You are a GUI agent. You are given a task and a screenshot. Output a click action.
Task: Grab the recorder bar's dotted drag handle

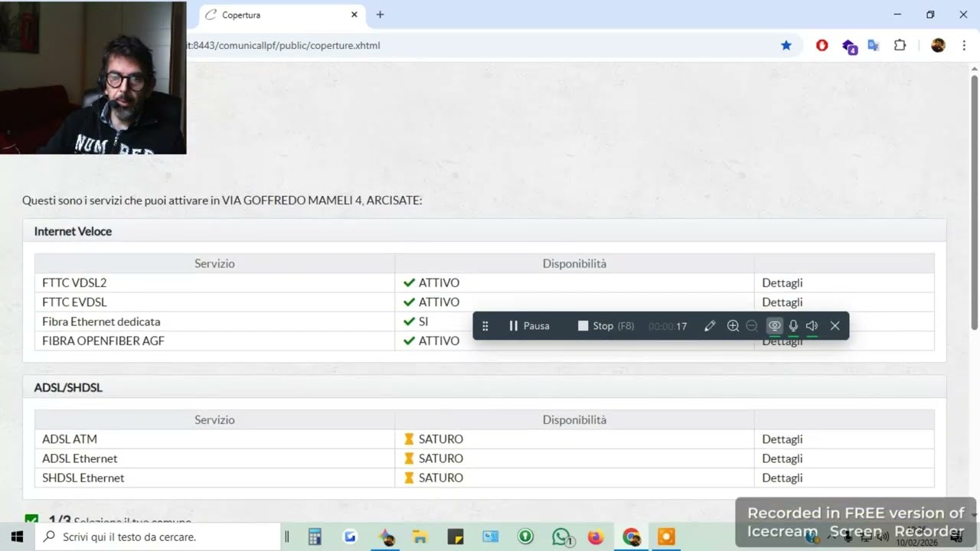pyautogui.click(x=485, y=326)
